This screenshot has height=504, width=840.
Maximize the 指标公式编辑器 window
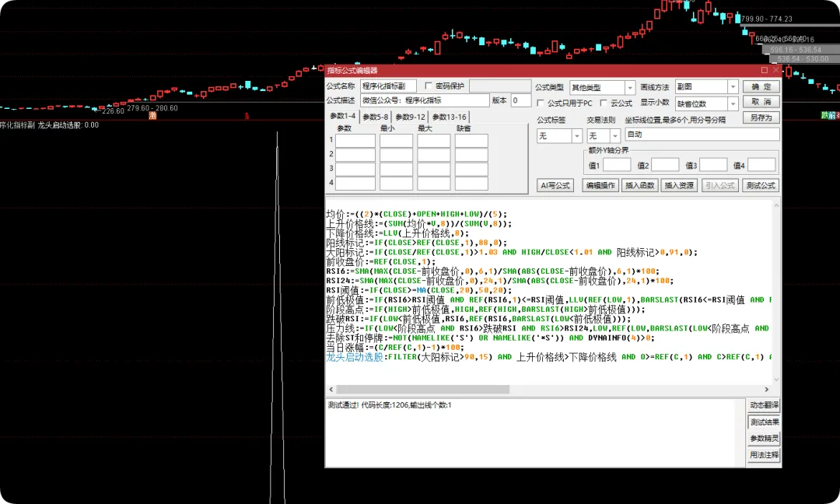765,70
